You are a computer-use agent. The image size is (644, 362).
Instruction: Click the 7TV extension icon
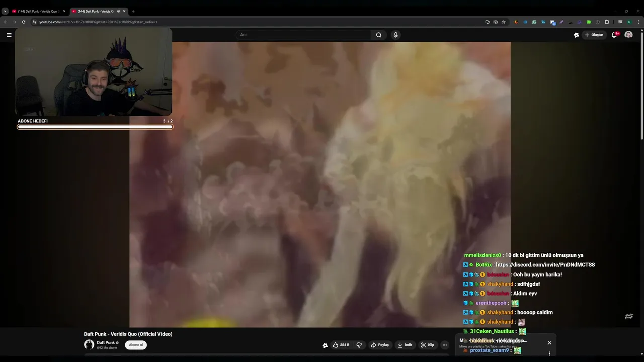(543, 22)
